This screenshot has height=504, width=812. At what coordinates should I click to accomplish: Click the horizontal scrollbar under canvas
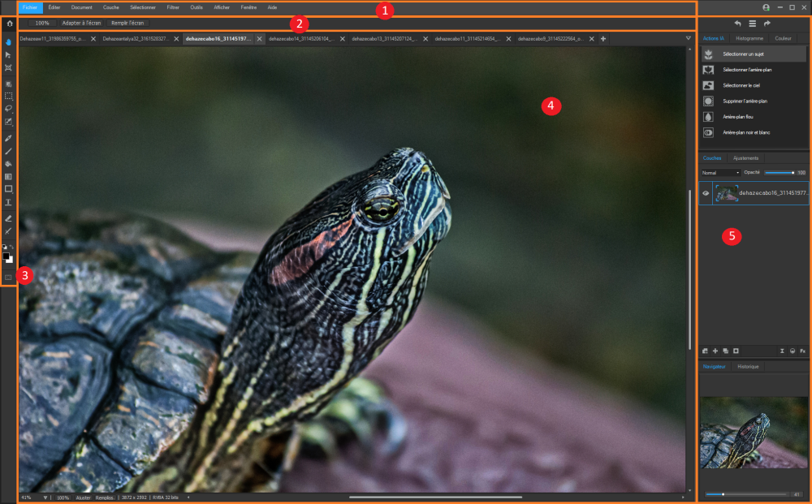(x=435, y=498)
